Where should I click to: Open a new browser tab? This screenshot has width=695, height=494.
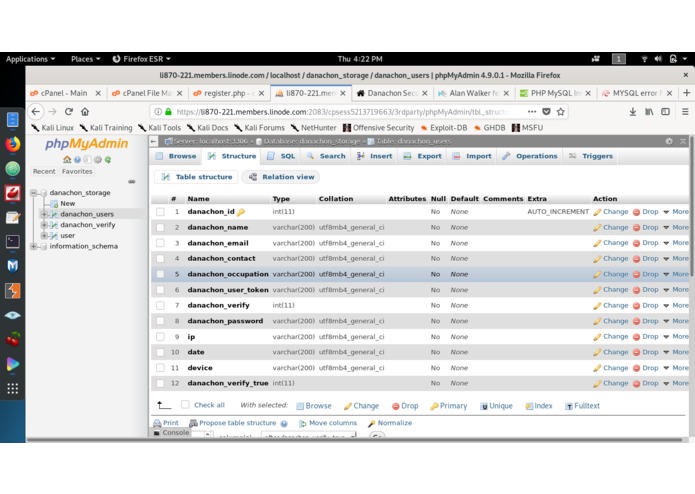[x=686, y=93]
